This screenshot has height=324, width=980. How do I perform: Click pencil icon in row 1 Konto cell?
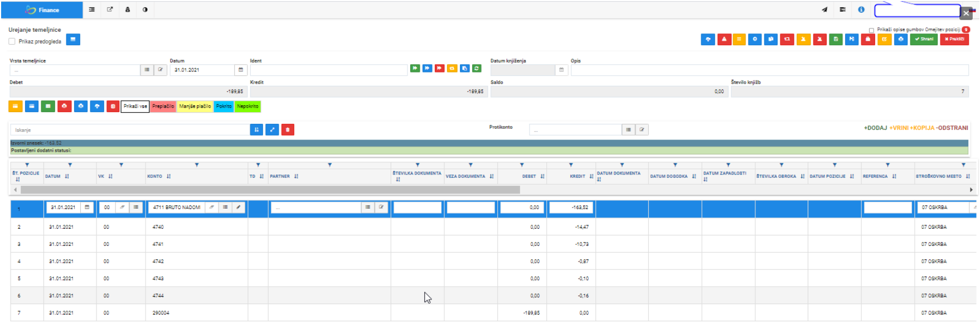(x=239, y=207)
